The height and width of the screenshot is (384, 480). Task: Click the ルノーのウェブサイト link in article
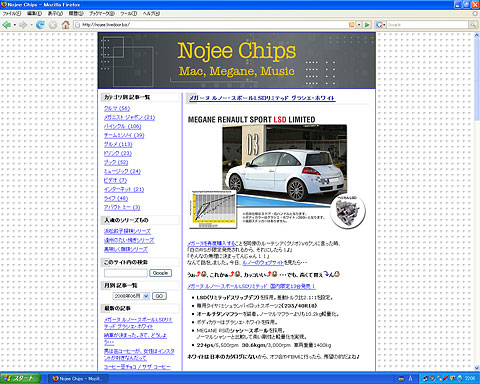pos(263,263)
